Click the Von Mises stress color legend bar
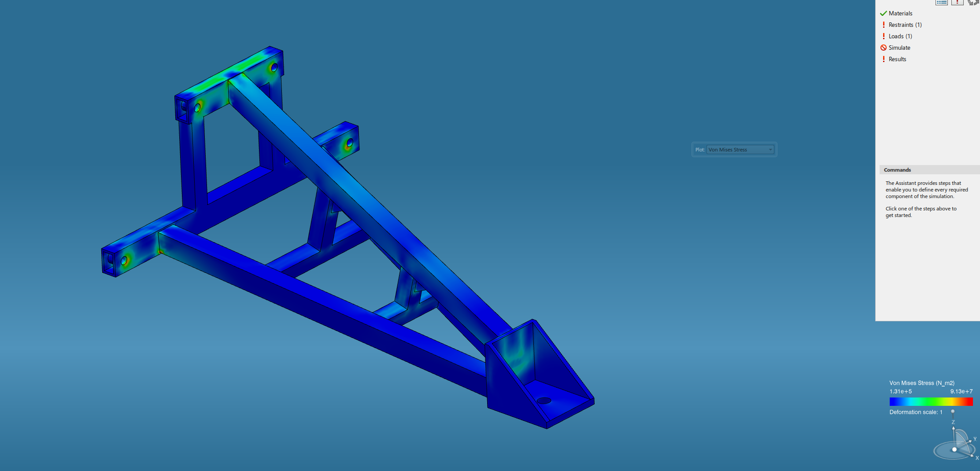The width and height of the screenshot is (980, 471). (x=931, y=401)
